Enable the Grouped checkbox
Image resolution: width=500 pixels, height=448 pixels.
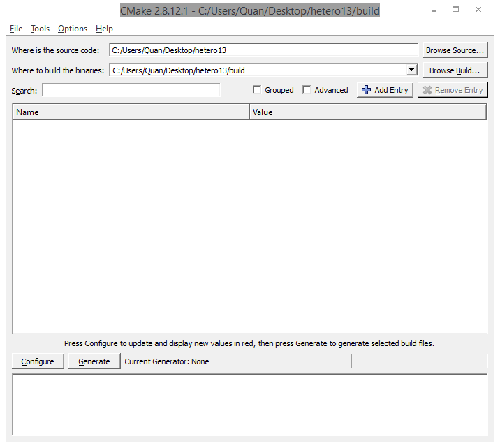257,90
